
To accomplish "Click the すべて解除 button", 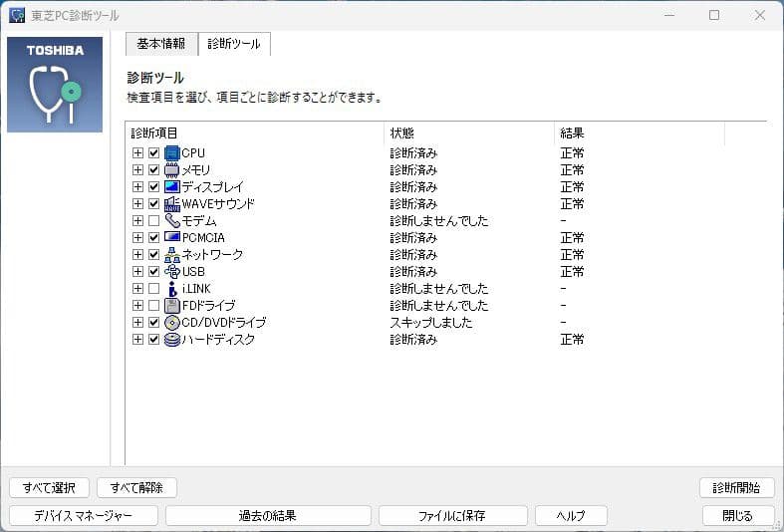I will click(136, 487).
